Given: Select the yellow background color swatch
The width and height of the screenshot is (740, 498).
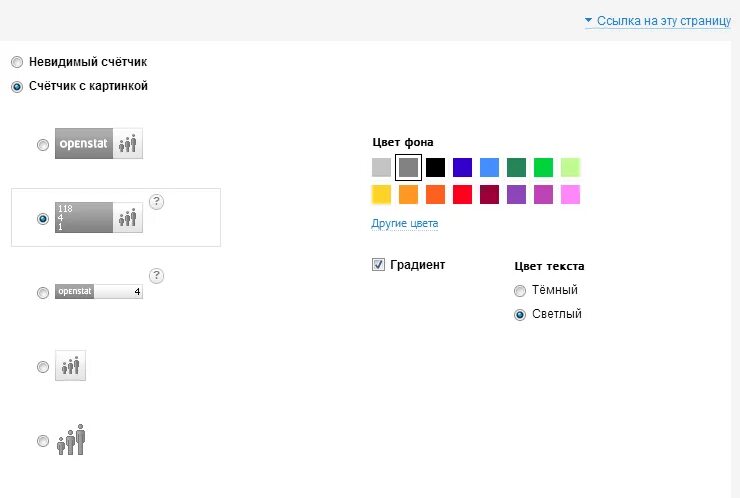Looking at the screenshot, I should [x=381, y=194].
